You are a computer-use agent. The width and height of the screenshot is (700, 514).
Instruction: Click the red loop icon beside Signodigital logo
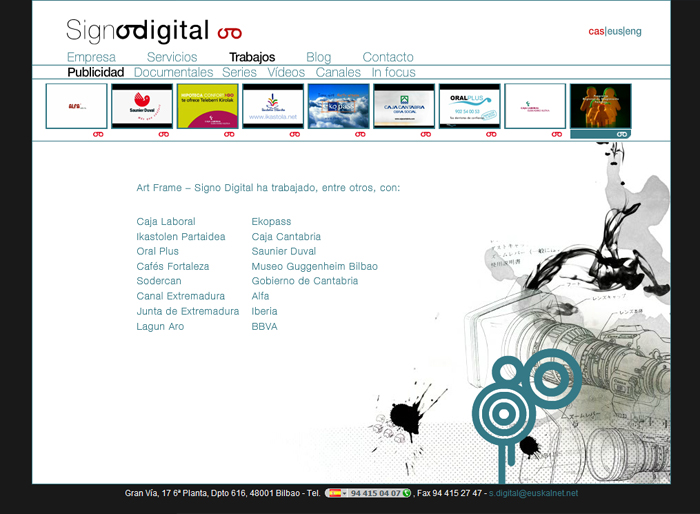[229, 33]
